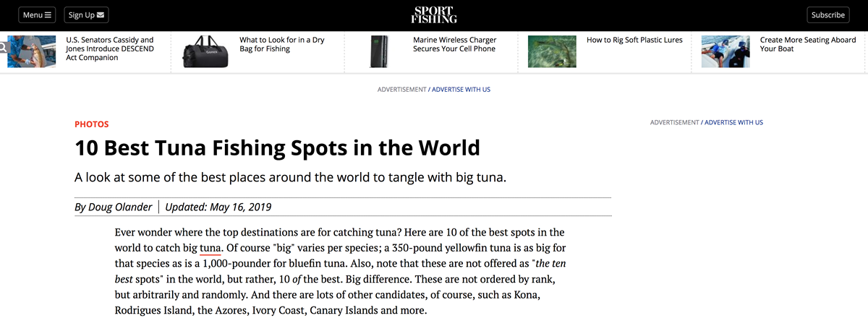Click the Subscribe button
The height and width of the screenshot is (326, 868).
(x=828, y=14)
